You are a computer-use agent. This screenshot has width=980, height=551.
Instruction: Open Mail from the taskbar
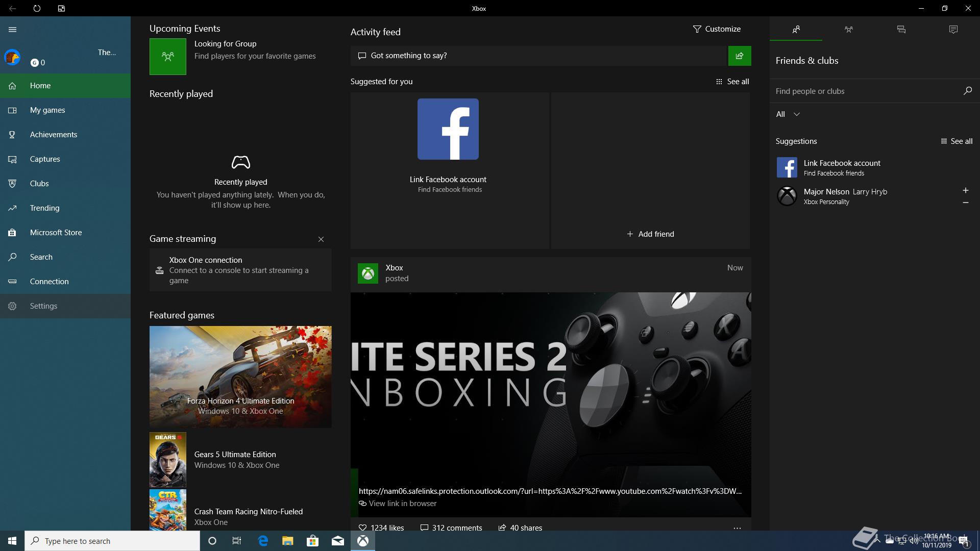tap(337, 541)
